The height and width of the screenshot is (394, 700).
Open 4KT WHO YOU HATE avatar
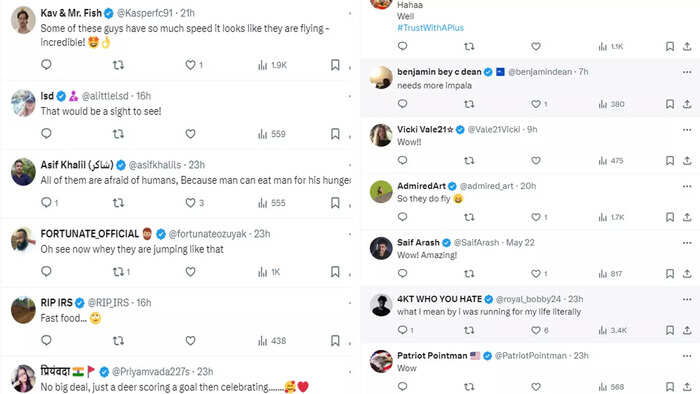click(x=381, y=305)
